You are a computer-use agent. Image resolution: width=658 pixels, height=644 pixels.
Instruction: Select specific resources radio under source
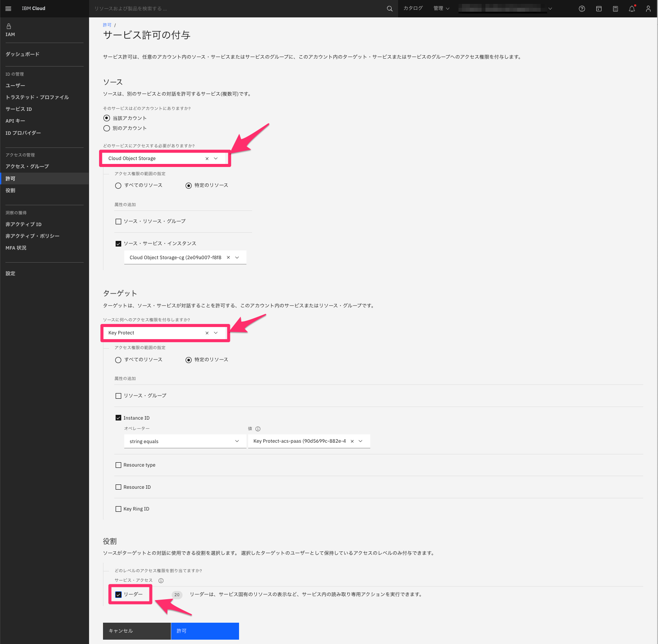[189, 186]
